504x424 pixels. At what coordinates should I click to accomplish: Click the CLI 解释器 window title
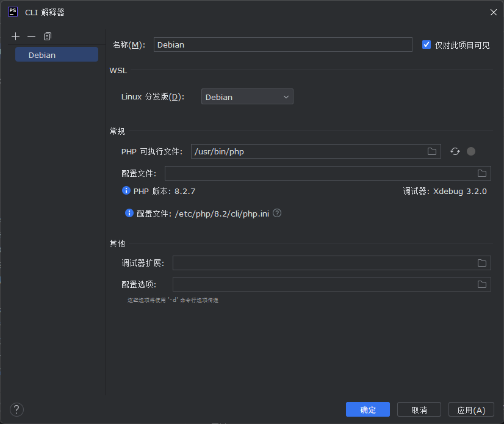45,12
